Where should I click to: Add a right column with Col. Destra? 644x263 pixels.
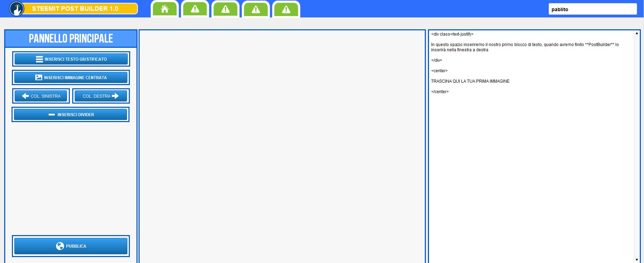pos(101,96)
